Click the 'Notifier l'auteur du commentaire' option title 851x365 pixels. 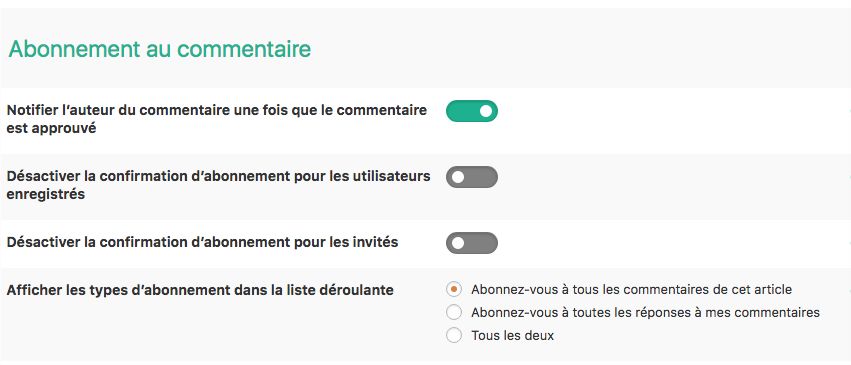pos(217,119)
